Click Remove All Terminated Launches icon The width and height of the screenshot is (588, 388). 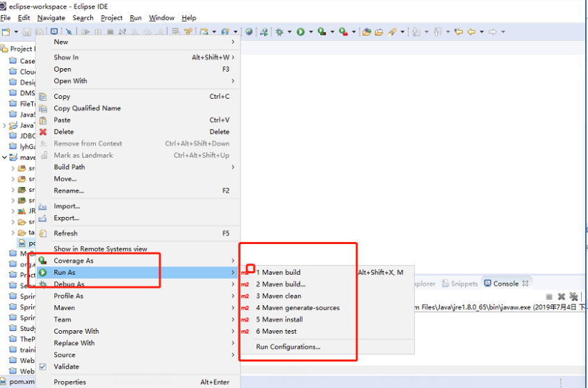[573, 297]
